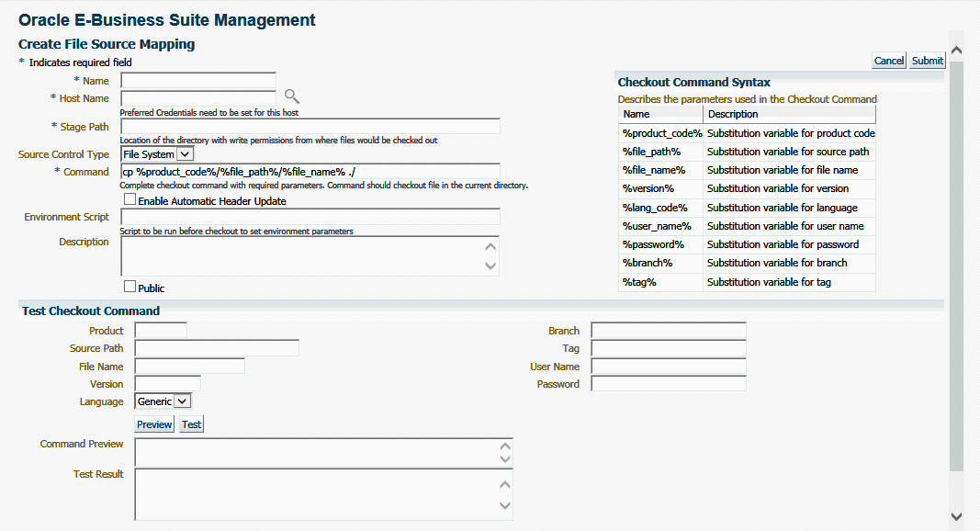Click the Description column header
This screenshot has width=980, height=531.
[789, 114]
